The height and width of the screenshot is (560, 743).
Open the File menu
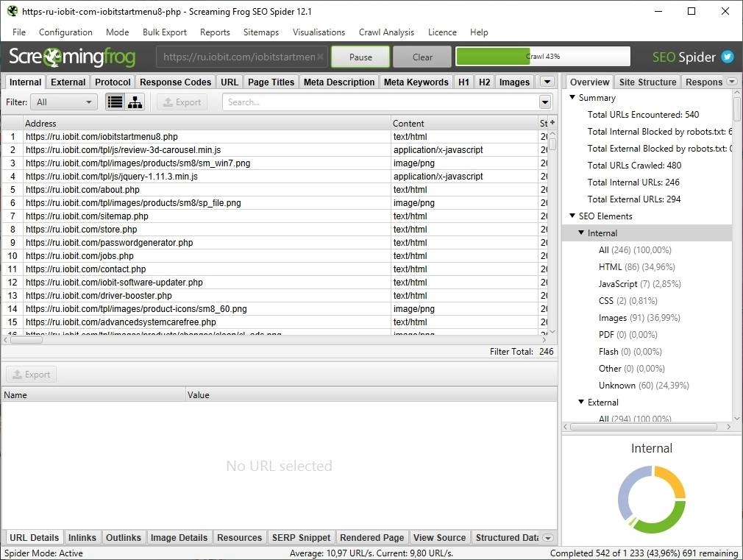tap(19, 32)
